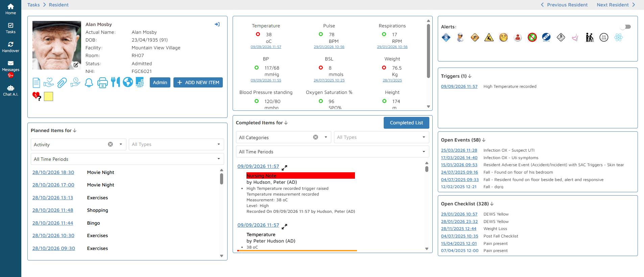The height and width of the screenshot is (277, 644).
Task: Go to Next Resident
Action: click(616, 5)
